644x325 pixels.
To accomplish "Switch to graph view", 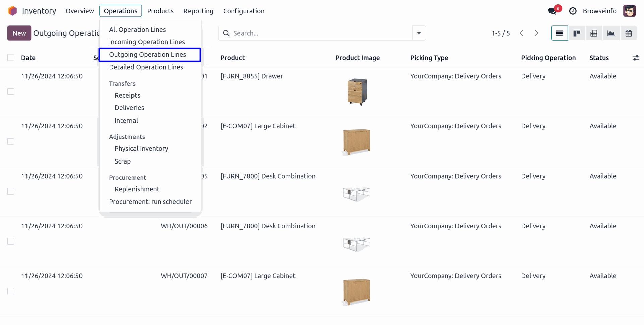I will pyautogui.click(x=611, y=33).
